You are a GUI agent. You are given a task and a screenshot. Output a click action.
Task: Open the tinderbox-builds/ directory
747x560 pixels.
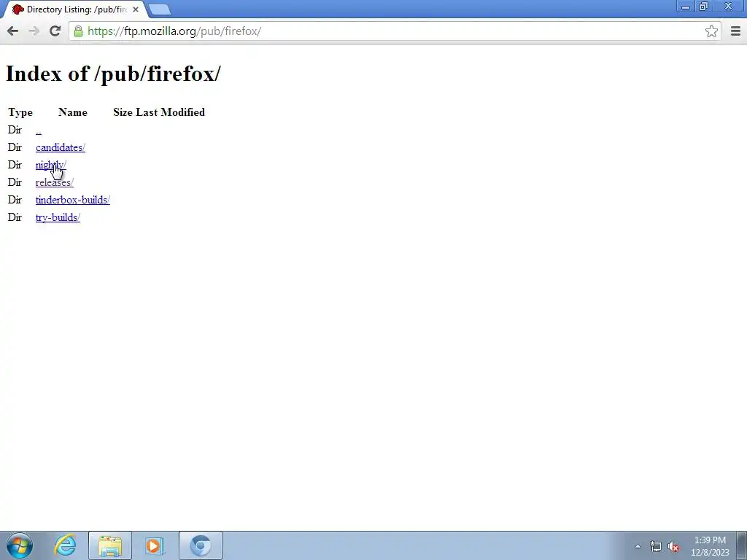pos(73,200)
